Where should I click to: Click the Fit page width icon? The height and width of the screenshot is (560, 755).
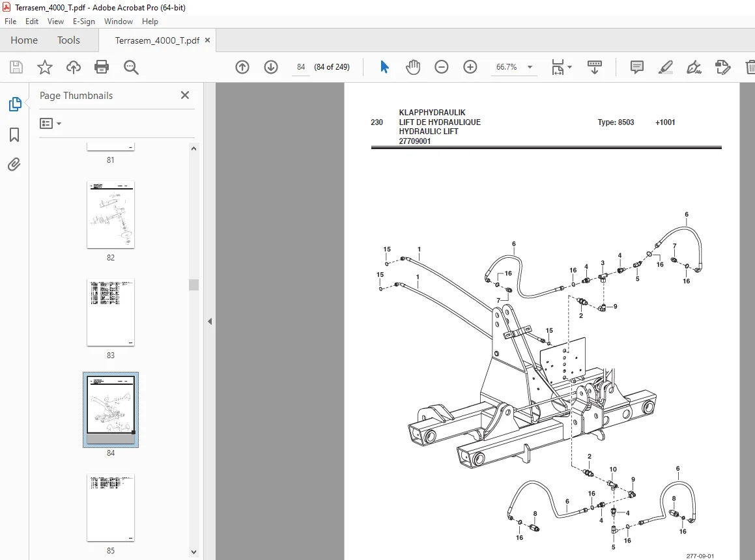click(x=558, y=67)
